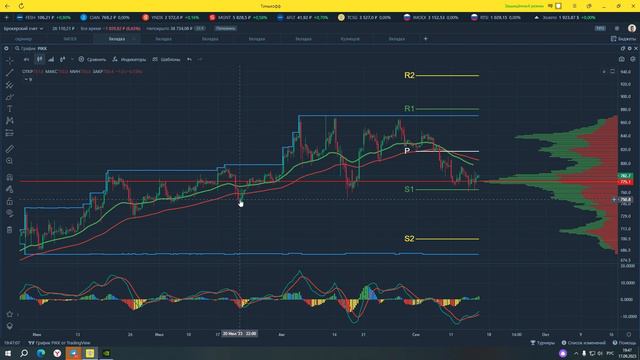This screenshot has width=640, height=360.
Task: Select the ruler measure tool
Action: coord(9,149)
